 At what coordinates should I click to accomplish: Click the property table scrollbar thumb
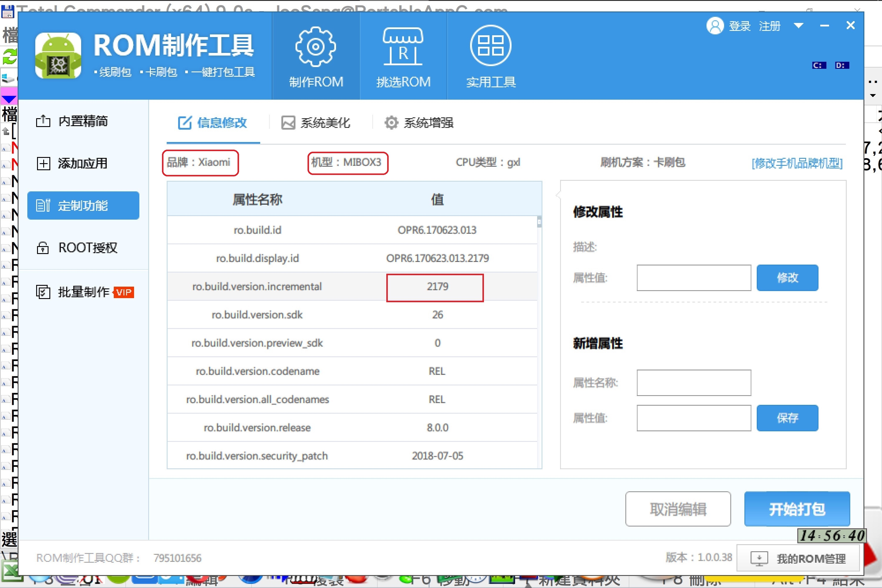[539, 222]
